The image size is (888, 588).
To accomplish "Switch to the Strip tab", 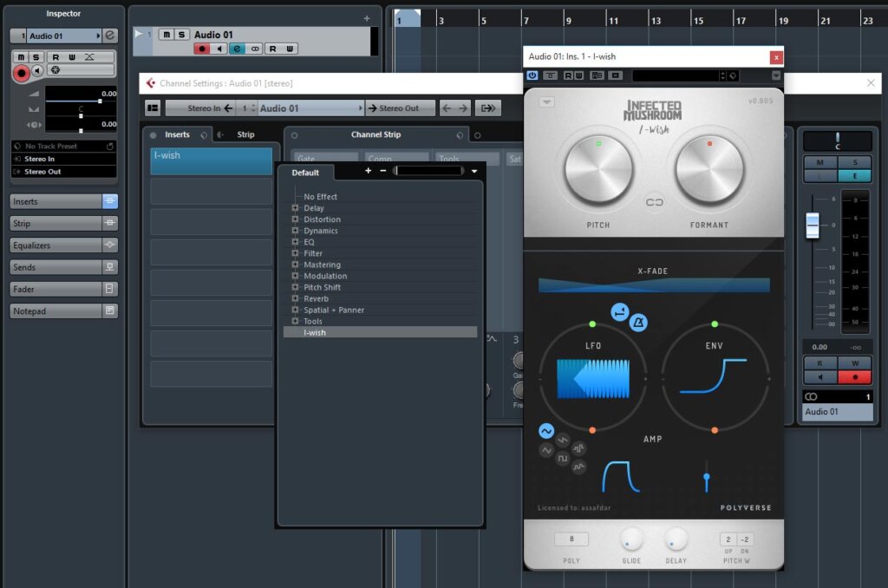I will pyautogui.click(x=245, y=134).
